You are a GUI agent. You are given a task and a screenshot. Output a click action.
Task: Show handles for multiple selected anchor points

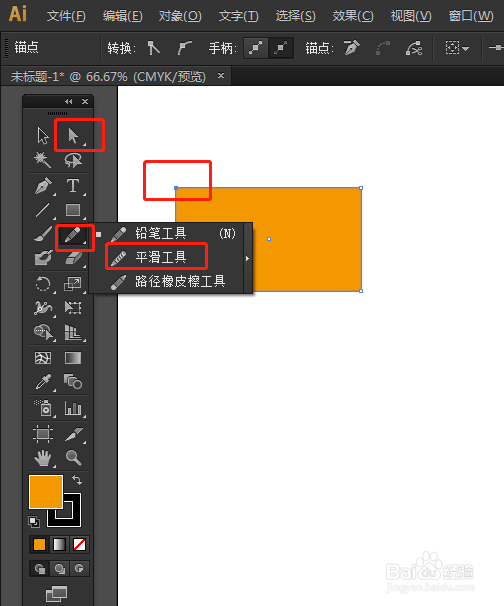coord(255,48)
